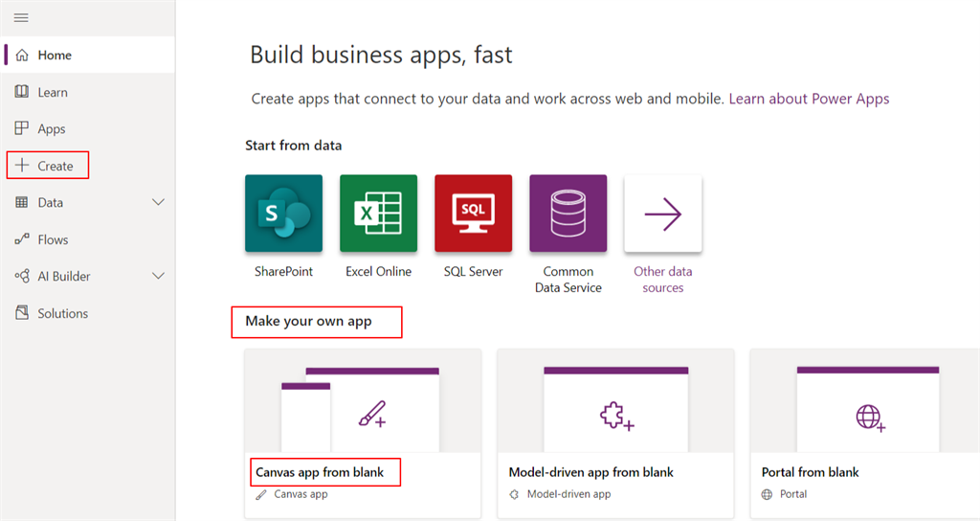Click the canvas app pencil thumbnail

(371, 415)
